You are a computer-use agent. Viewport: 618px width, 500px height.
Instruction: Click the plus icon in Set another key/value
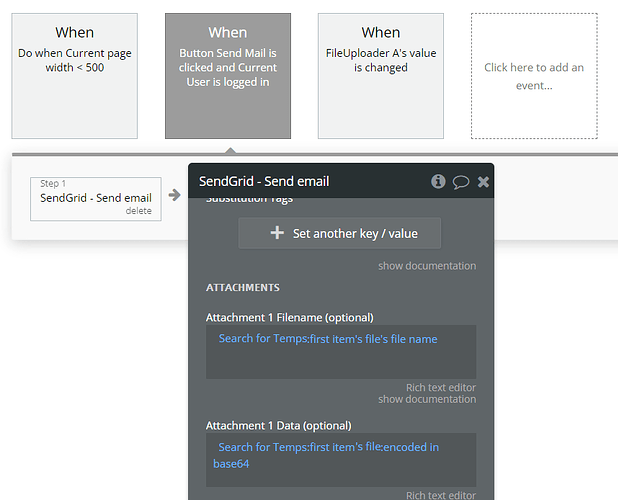pyautogui.click(x=277, y=233)
